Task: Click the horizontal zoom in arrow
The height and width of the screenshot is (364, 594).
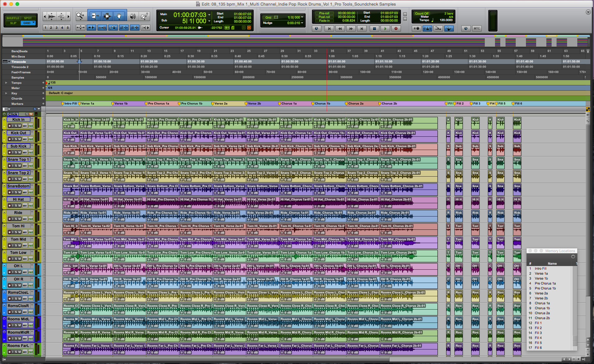Action: click(x=69, y=16)
